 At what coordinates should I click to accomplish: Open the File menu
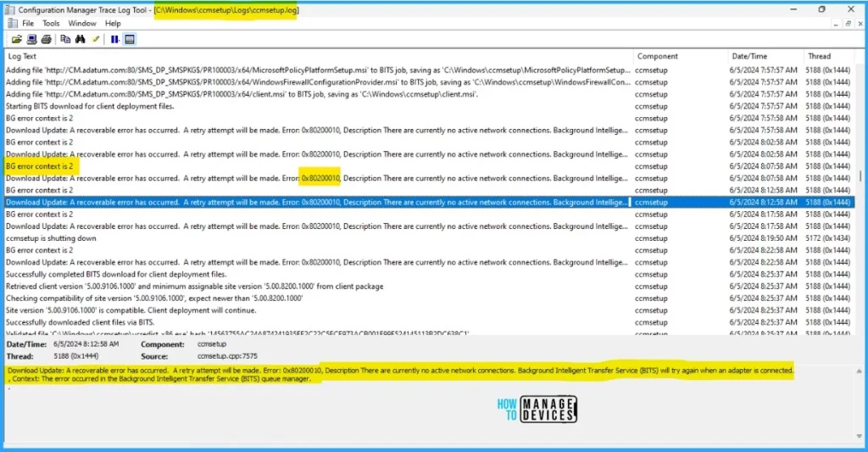28,23
